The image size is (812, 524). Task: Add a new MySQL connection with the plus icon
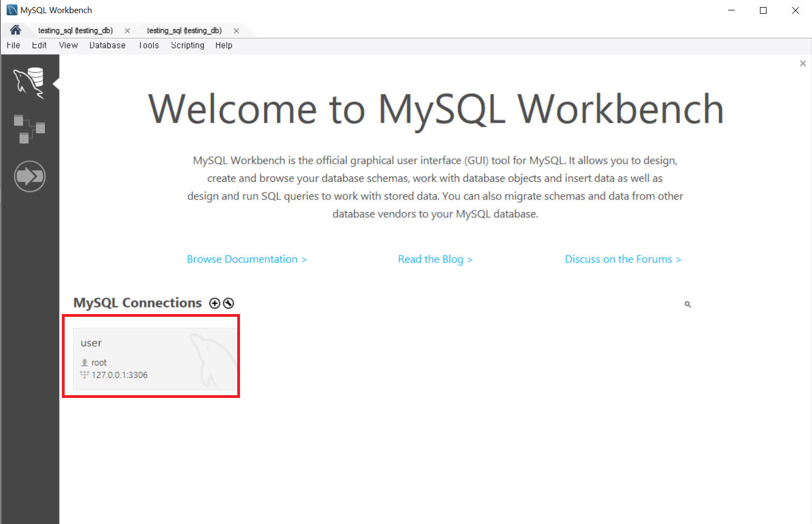[214, 303]
